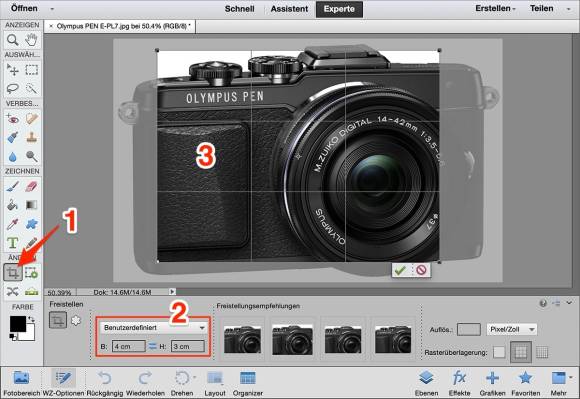Click the B width input field
This screenshot has height=399, width=580.
(129, 346)
